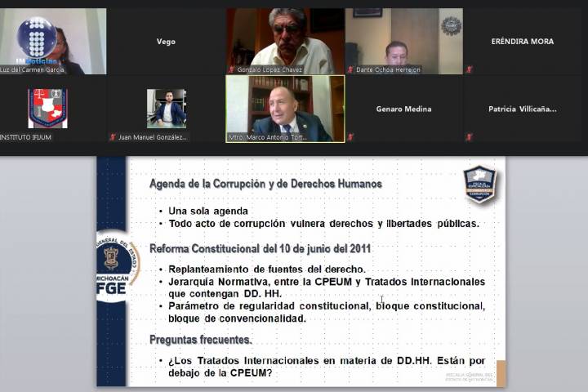This screenshot has height=392, width=588.
Task: Click the muted mic icon beside Gonzalo López Chávez
Action: (x=232, y=70)
